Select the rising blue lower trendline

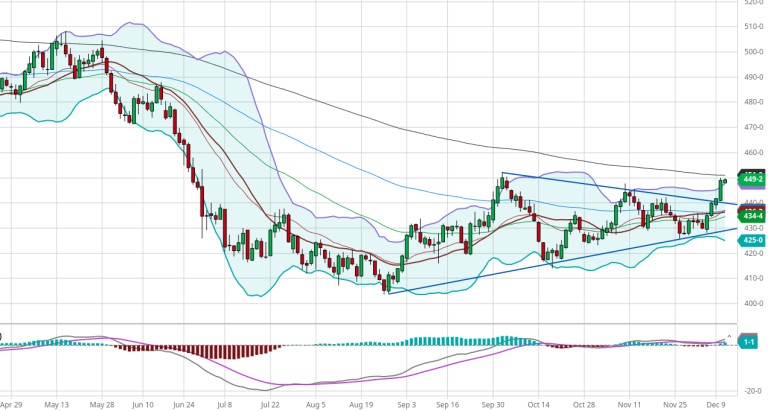[x=560, y=261]
